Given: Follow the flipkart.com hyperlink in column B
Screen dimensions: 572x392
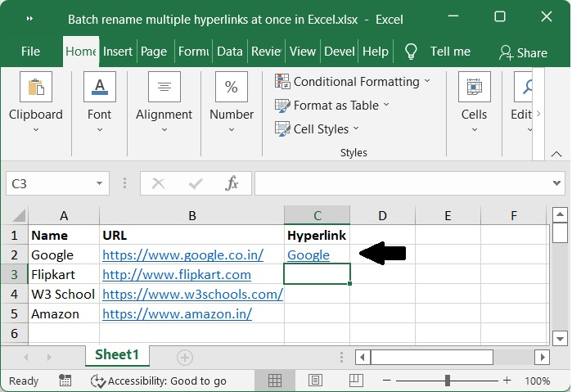Looking at the screenshot, I should [176, 275].
